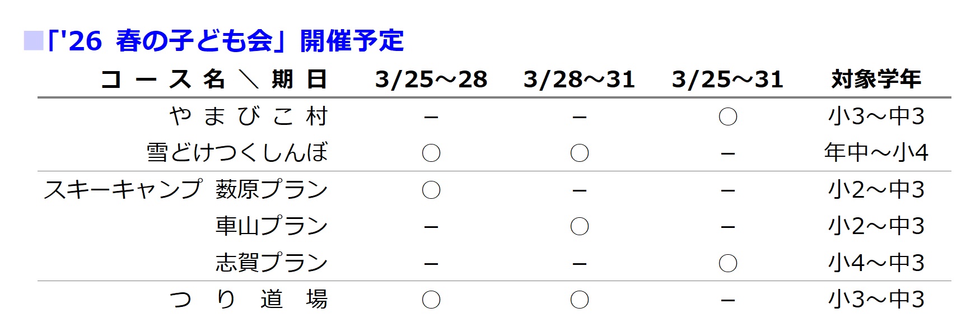Select the 志賀プラン circle under 3/25～31
Screen dimensions: 980x336
[x=727, y=263]
